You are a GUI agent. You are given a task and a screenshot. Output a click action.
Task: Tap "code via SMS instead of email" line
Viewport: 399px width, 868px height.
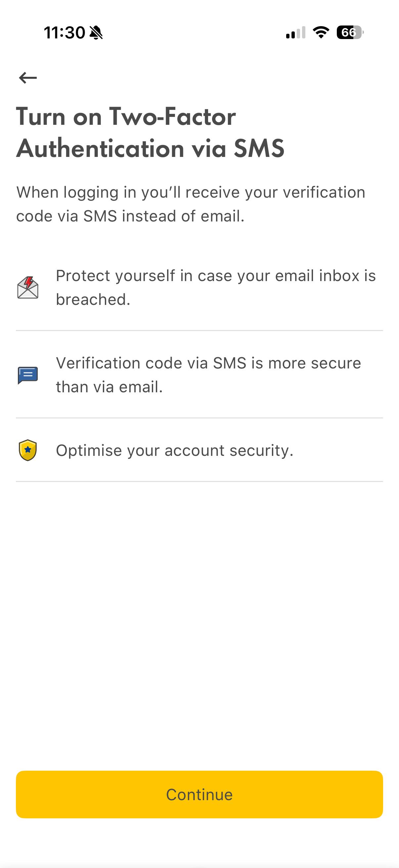coord(130,216)
